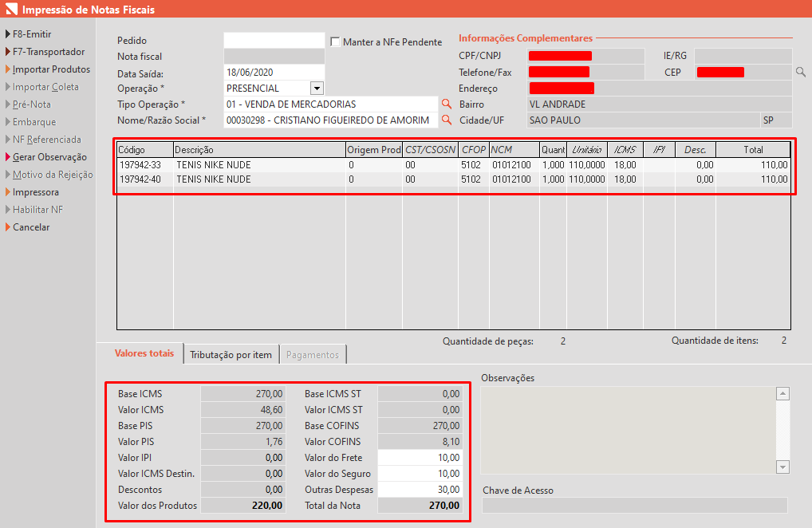Open the Pagamentos tab
This screenshot has width=812, height=528.
312,355
